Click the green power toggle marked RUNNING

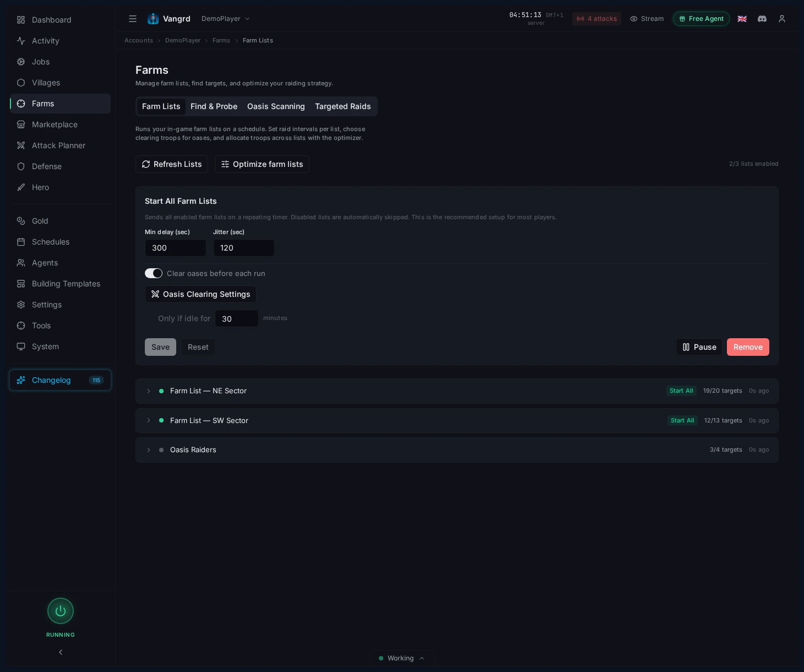coord(61,611)
